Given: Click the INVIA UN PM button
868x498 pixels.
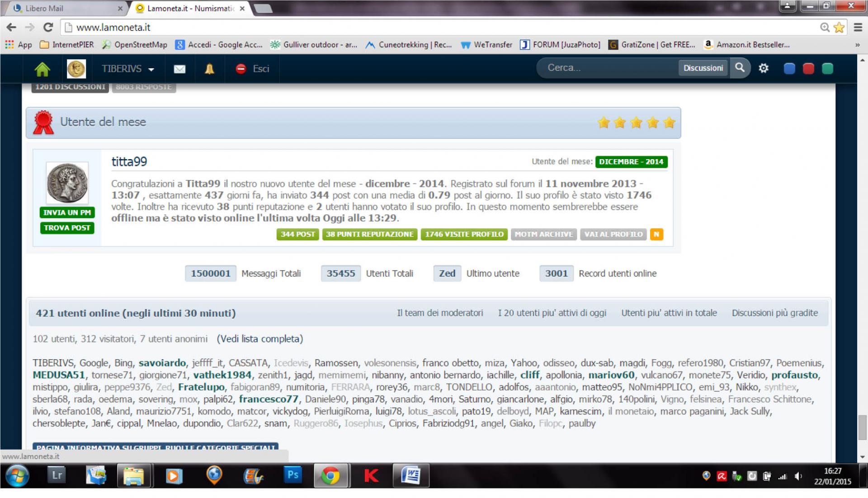Looking at the screenshot, I should 67,212.
